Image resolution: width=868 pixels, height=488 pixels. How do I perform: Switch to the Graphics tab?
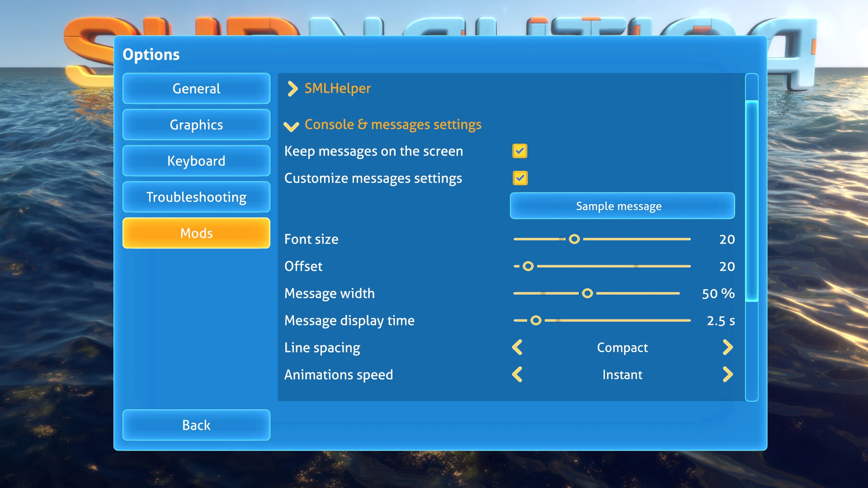tap(196, 125)
